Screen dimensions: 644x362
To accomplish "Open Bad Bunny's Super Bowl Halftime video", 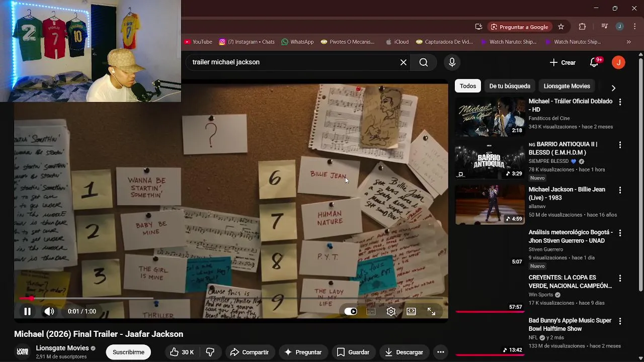I will (x=570, y=324).
